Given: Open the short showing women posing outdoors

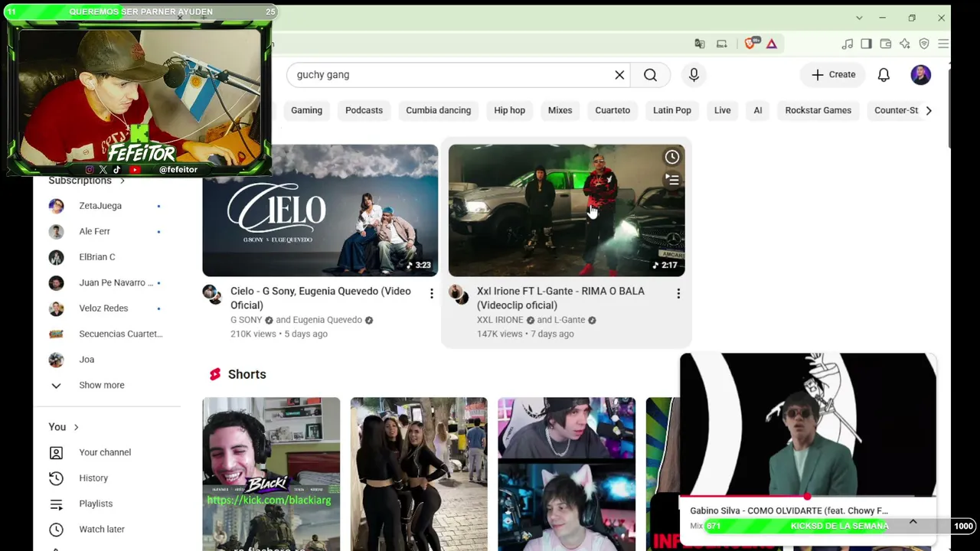Looking at the screenshot, I should point(419,474).
